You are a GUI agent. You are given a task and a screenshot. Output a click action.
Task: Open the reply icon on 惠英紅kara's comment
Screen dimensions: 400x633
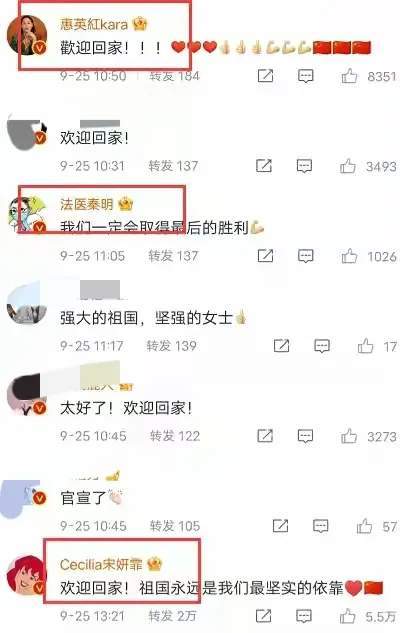(306, 76)
